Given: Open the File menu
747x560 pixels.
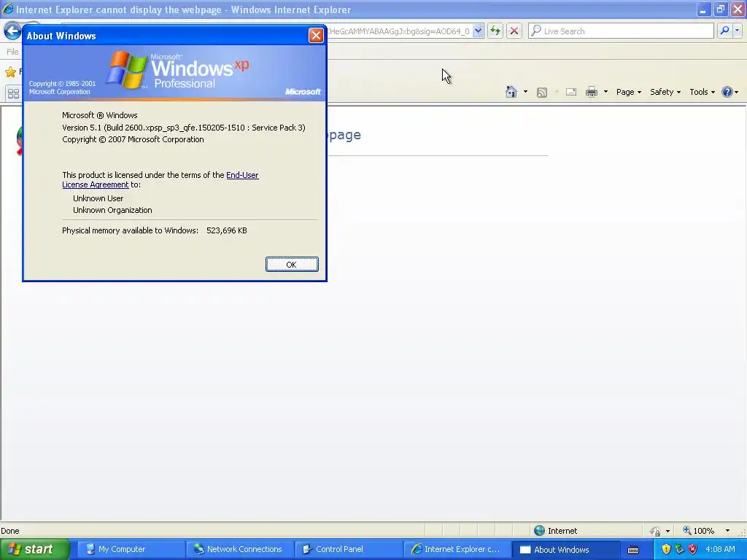Looking at the screenshot, I should (12, 52).
